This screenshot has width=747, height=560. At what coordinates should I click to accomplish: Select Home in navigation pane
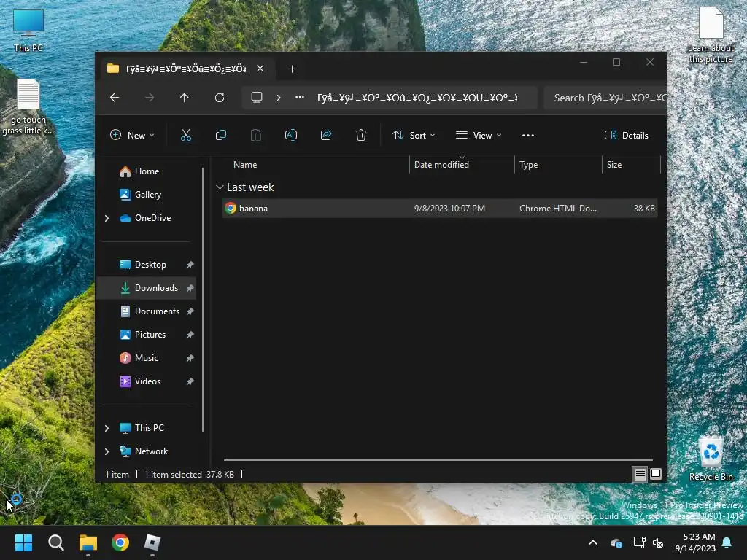point(146,171)
